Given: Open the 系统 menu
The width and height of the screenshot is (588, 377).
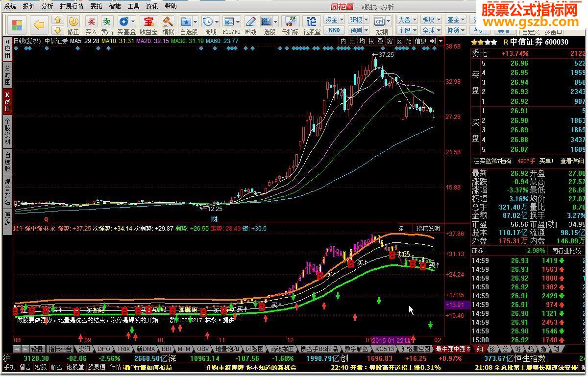Looking at the screenshot, I should click(x=10, y=6).
